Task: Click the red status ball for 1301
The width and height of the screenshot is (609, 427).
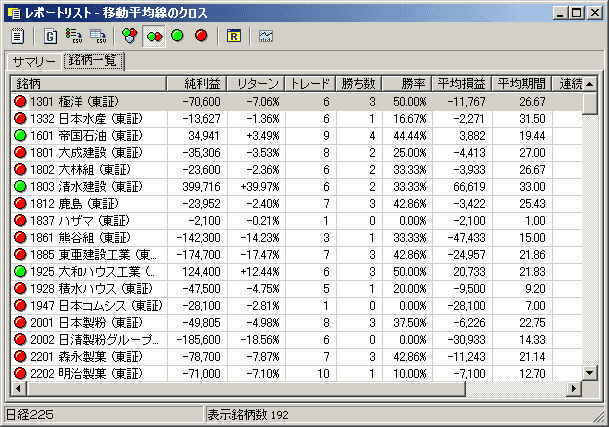Action: pos(20,101)
